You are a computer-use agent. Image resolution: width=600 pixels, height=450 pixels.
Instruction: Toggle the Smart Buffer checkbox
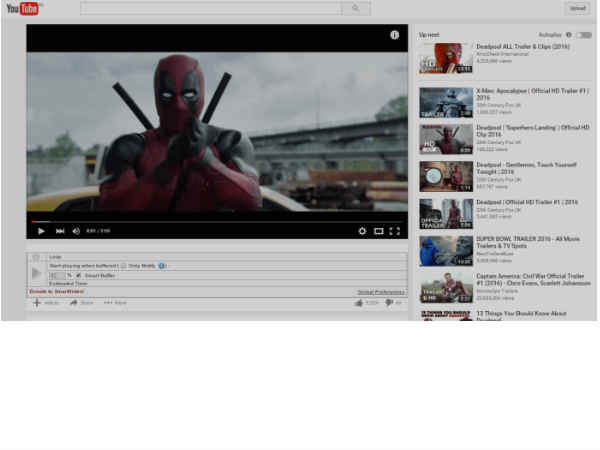pyautogui.click(x=78, y=275)
